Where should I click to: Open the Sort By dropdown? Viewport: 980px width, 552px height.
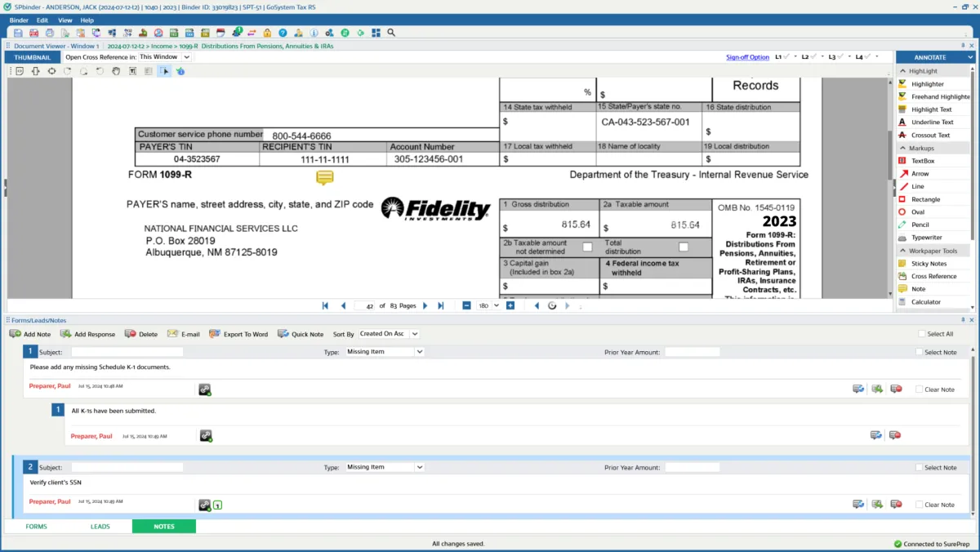click(389, 334)
